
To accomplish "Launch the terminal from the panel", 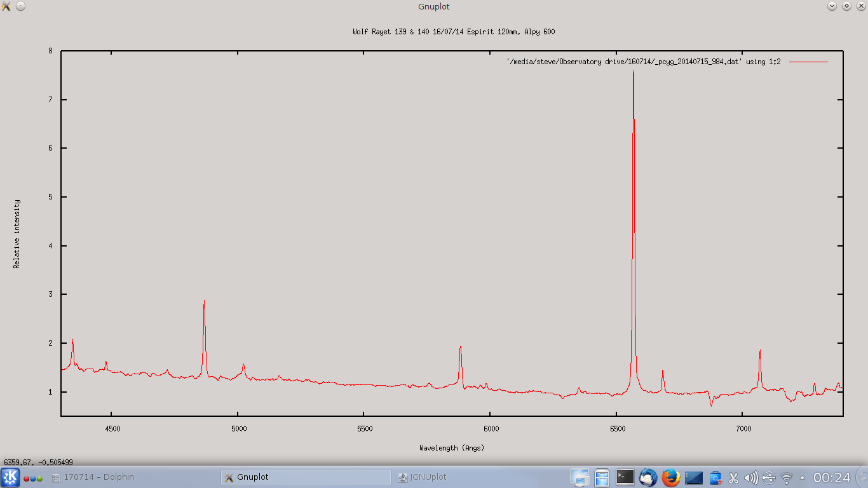I will (625, 477).
